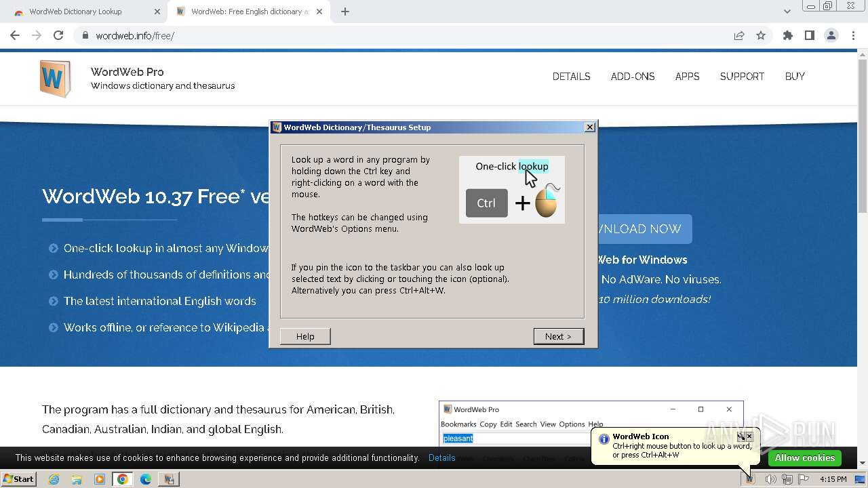Screen dimensions: 868x488
Task: Close the WordWeb Icon balloon tip
Action: coord(749,436)
